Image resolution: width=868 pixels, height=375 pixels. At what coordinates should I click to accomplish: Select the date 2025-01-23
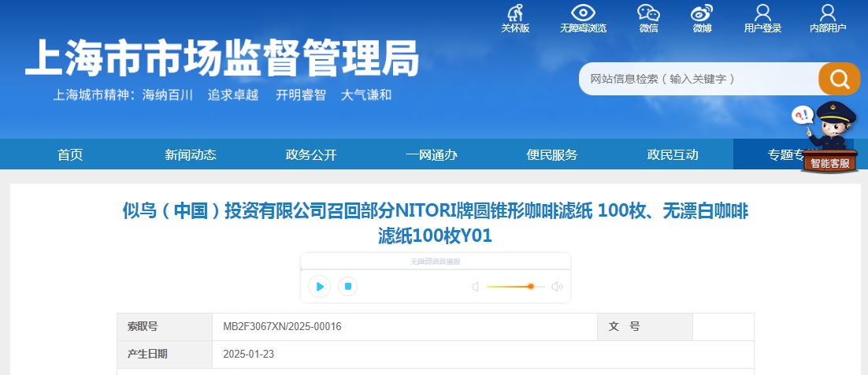coord(249,354)
